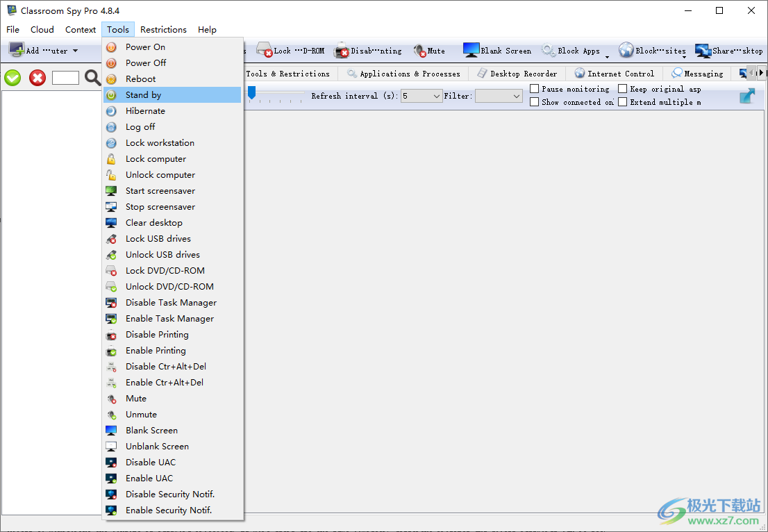Image resolution: width=768 pixels, height=532 pixels.
Task: Click the Clear desktop monitor icon
Action: [111, 223]
